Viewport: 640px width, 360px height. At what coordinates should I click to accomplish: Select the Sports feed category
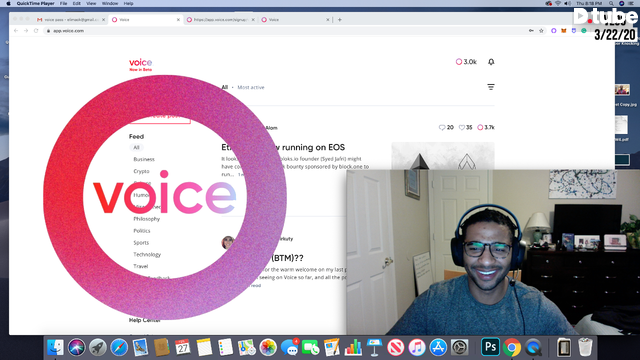(141, 242)
